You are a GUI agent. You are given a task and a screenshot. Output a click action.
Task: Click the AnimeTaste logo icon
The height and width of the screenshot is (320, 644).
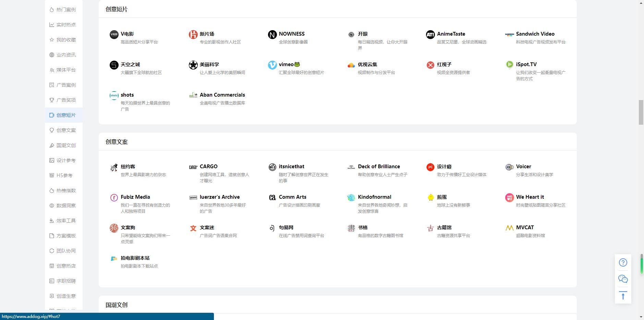pos(430,35)
